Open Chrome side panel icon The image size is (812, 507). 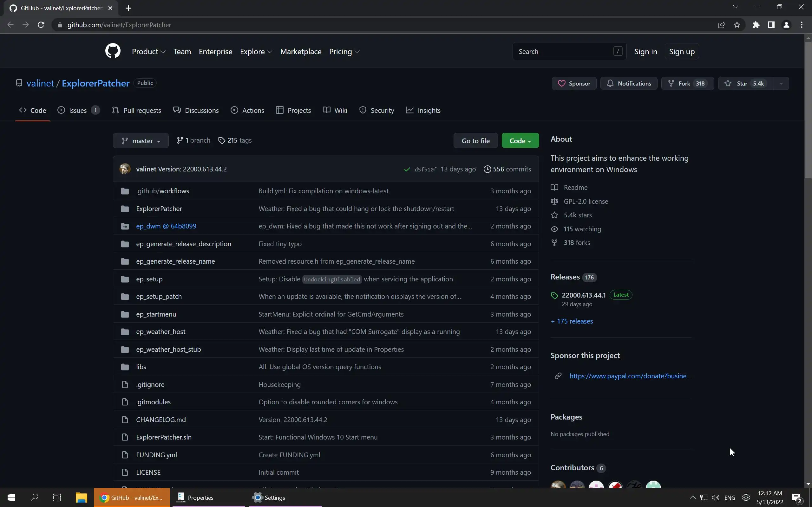pyautogui.click(x=771, y=25)
